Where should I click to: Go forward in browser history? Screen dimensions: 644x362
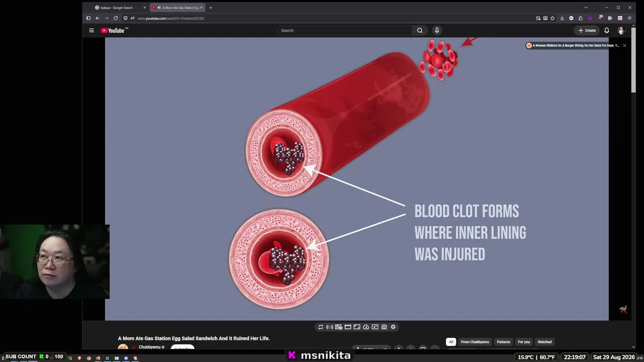(x=107, y=18)
